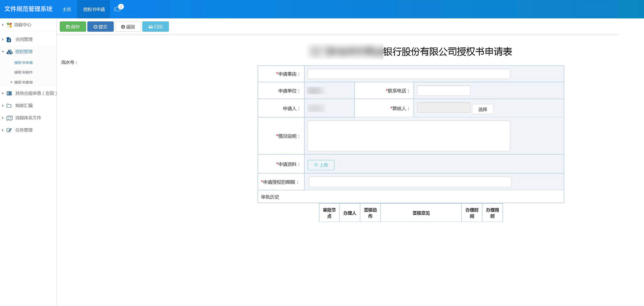Open the 合同管理 menu item
This screenshot has height=306, width=644.
point(24,39)
